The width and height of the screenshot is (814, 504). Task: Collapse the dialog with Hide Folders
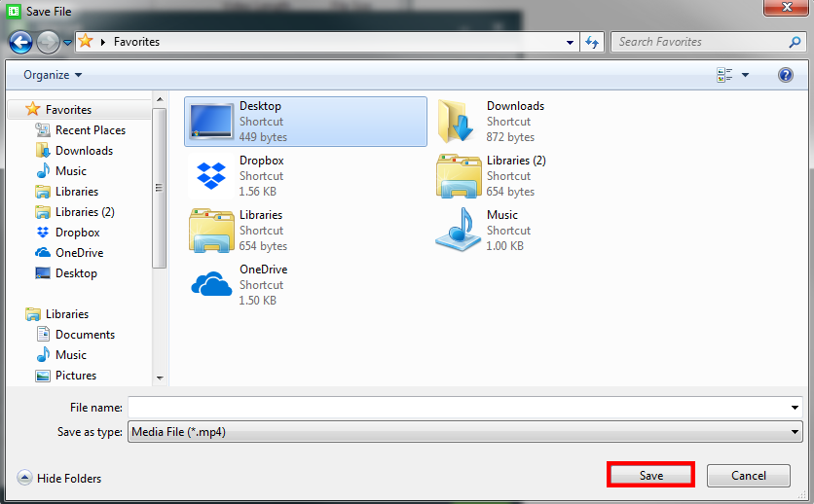59,478
